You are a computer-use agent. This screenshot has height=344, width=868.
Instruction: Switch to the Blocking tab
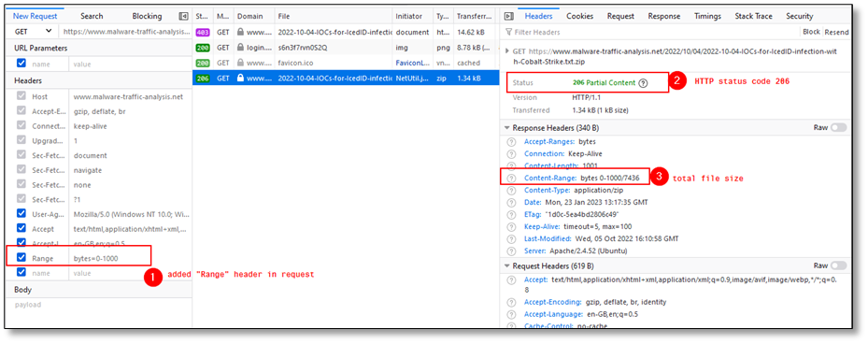(148, 16)
